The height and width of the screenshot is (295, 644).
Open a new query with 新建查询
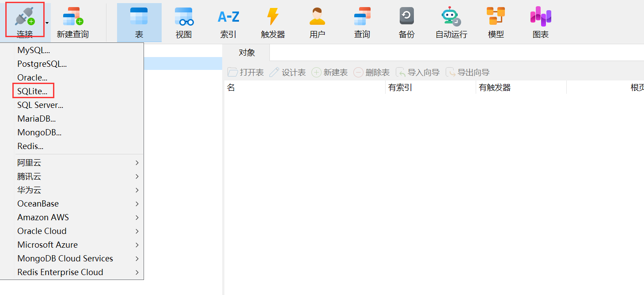pos(72,20)
